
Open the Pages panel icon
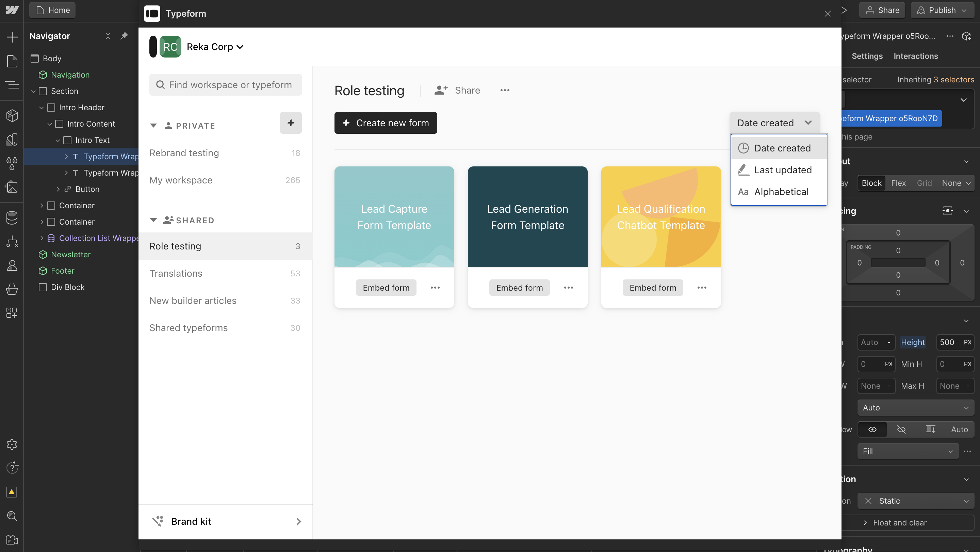12,61
